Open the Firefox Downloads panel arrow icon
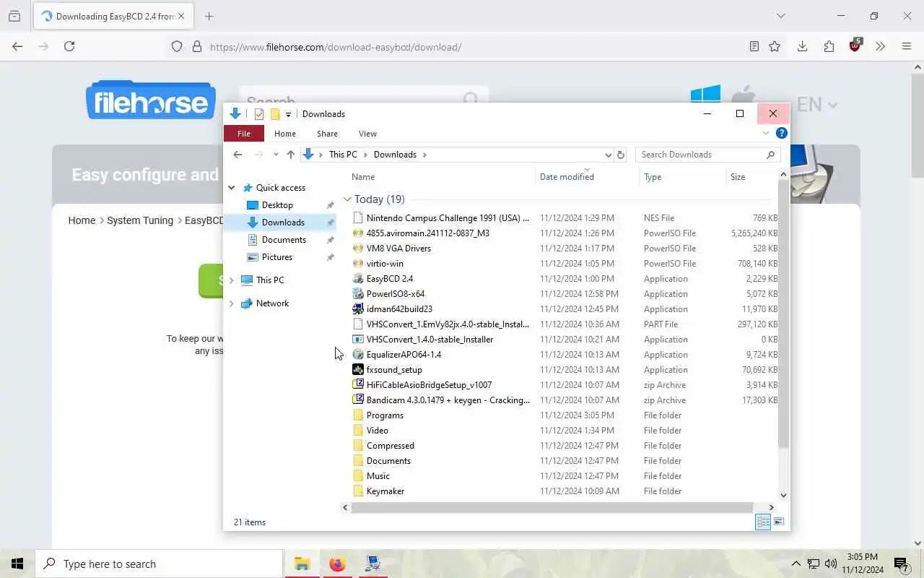This screenshot has width=924, height=578. [x=802, y=46]
